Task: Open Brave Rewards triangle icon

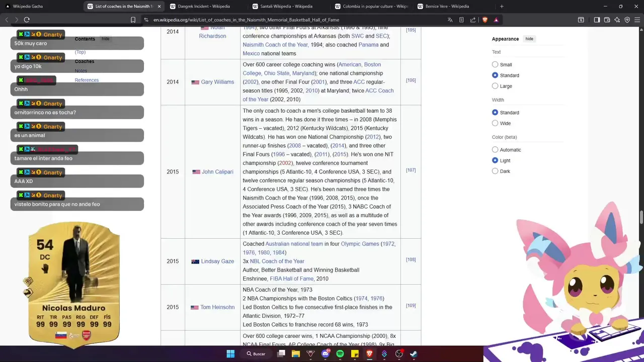Action: (496, 20)
